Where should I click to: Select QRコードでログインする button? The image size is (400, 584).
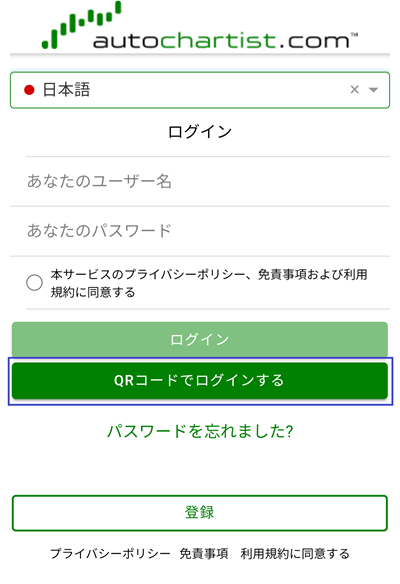200,381
